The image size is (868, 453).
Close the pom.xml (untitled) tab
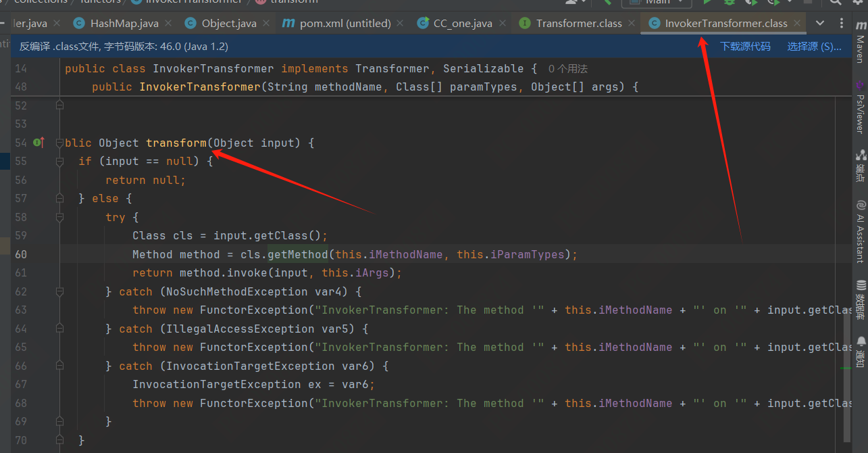401,23
